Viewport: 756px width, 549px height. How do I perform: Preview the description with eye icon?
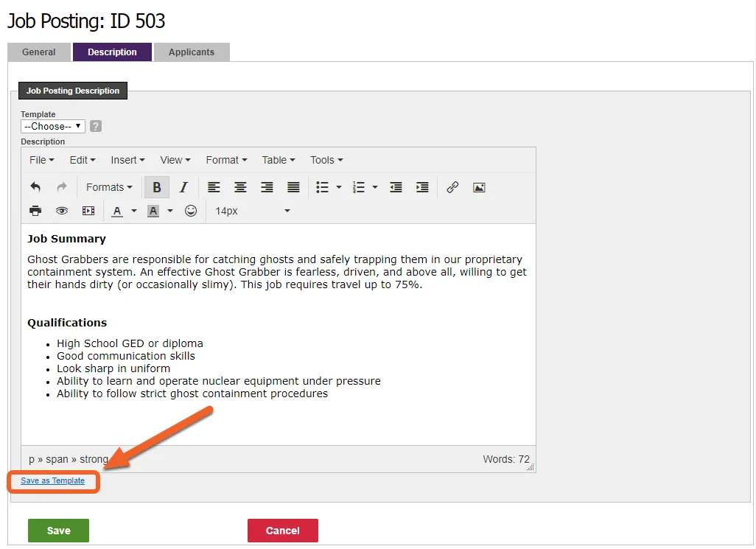[62, 211]
